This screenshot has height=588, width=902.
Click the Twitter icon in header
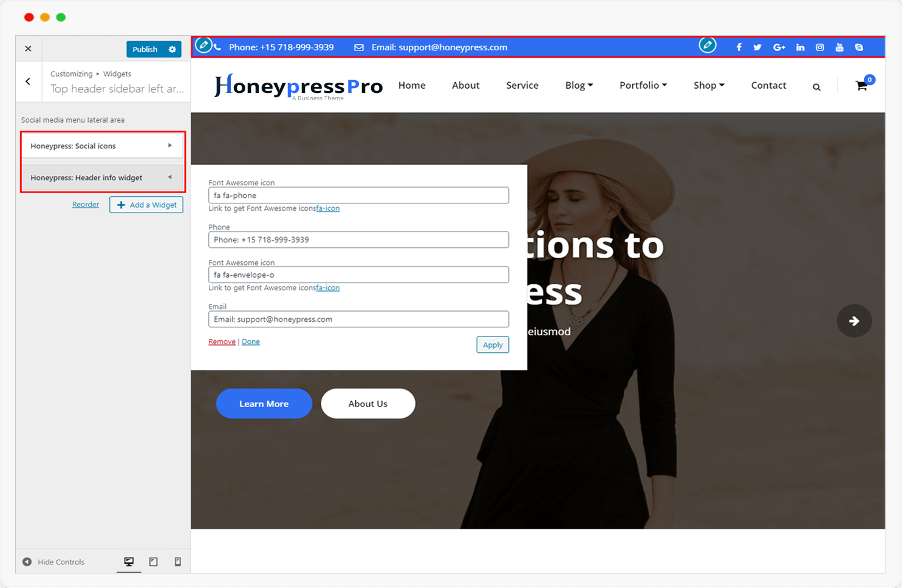[x=757, y=47]
